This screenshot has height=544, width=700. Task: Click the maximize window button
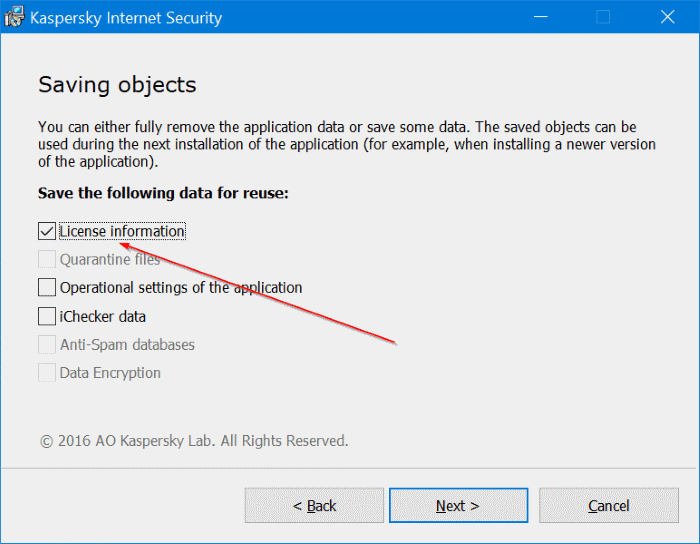click(603, 18)
